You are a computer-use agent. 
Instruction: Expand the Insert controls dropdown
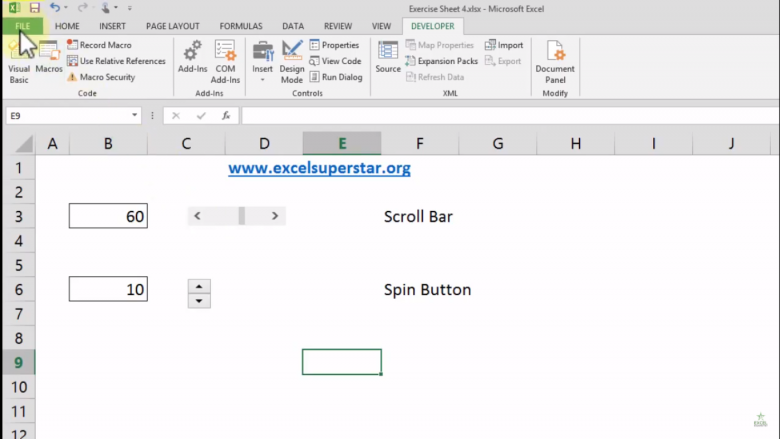(263, 79)
